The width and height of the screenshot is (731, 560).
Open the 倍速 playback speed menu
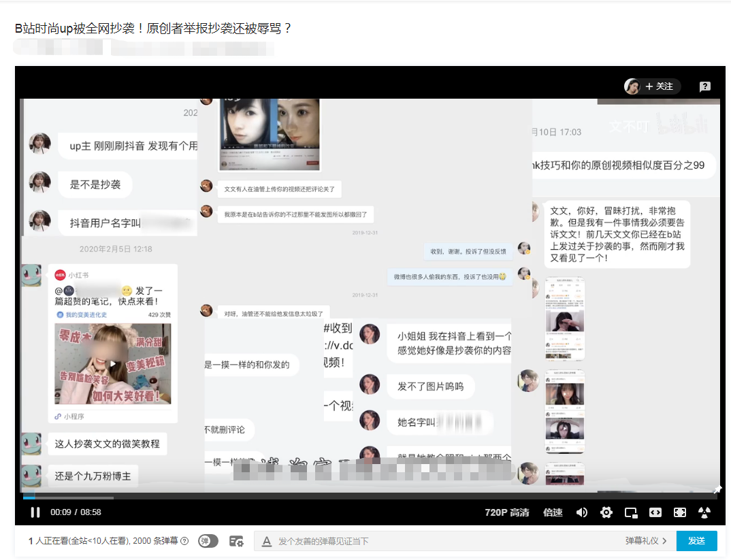[x=552, y=512]
